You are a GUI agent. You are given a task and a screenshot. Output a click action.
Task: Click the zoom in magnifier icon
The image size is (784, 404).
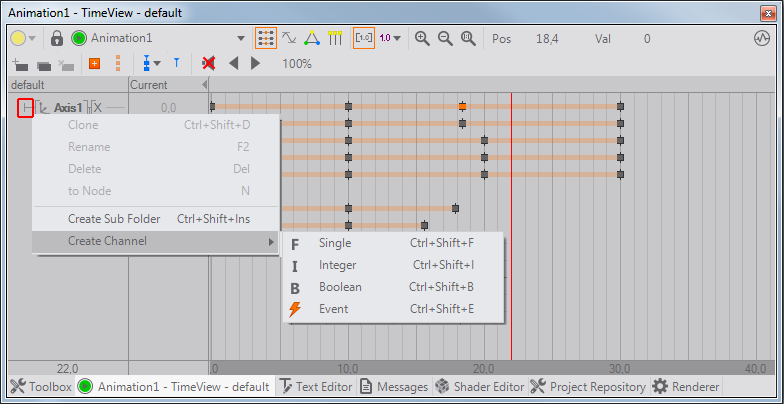423,38
